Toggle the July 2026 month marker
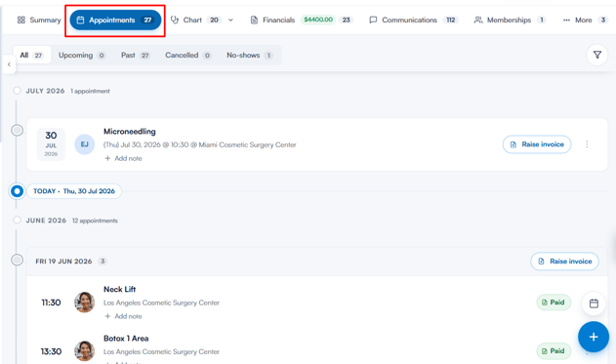The width and height of the screenshot is (616, 364). 17,91
